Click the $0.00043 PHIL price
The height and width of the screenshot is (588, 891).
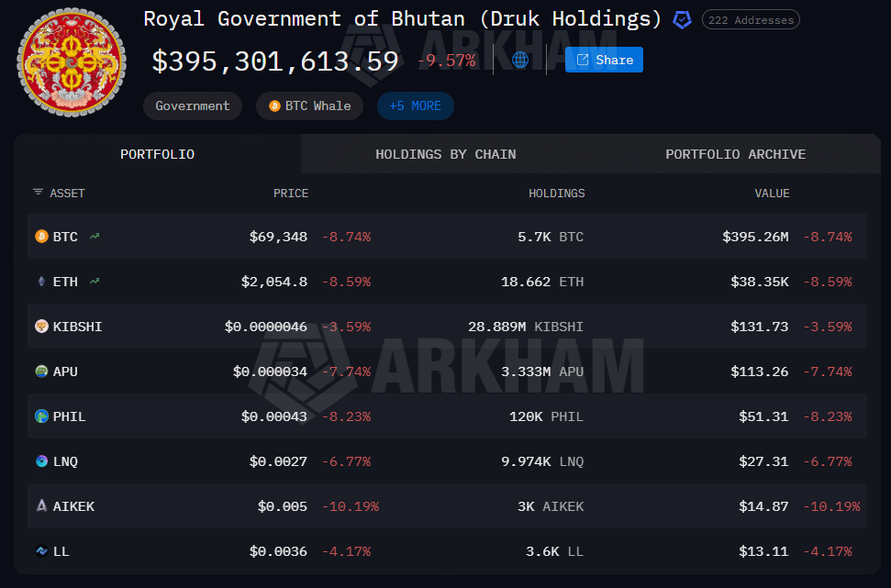(274, 416)
